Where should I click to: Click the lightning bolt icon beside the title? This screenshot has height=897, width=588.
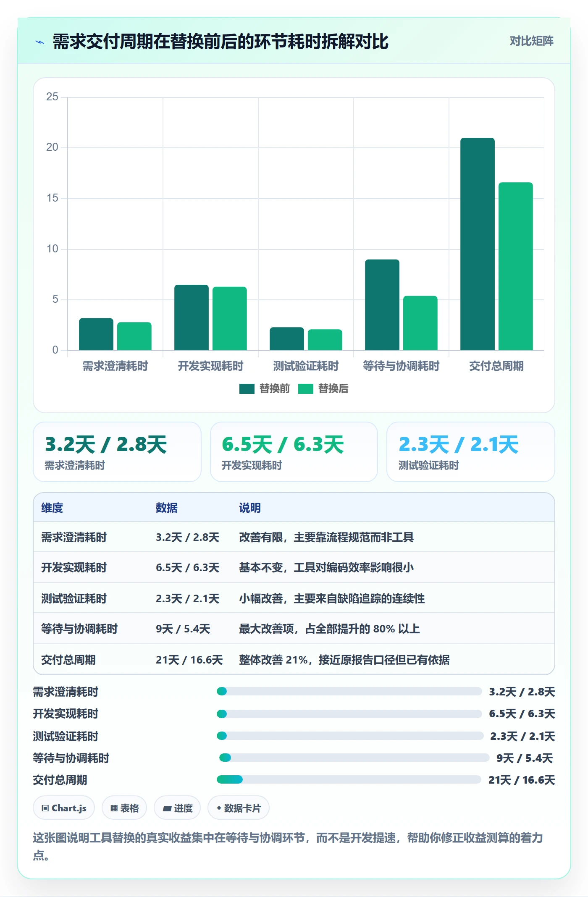40,42
